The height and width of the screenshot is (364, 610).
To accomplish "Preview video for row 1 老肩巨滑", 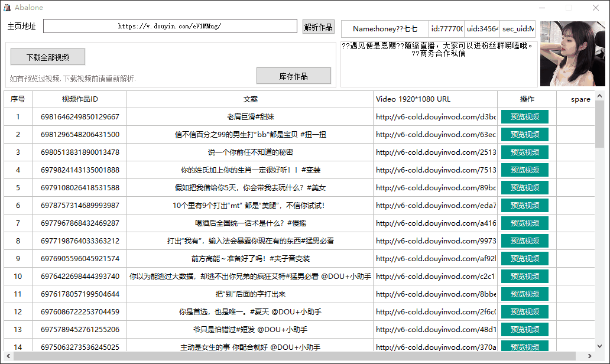I will (524, 116).
